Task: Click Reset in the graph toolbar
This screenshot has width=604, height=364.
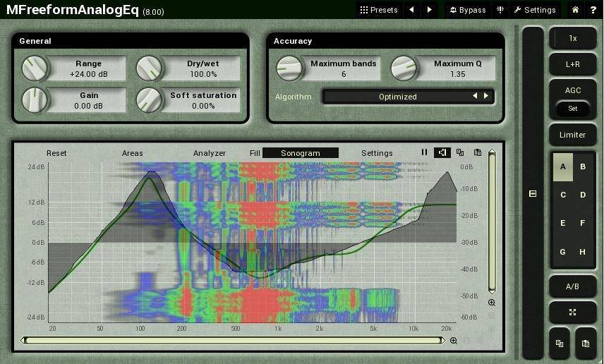Action: click(56, 153)
